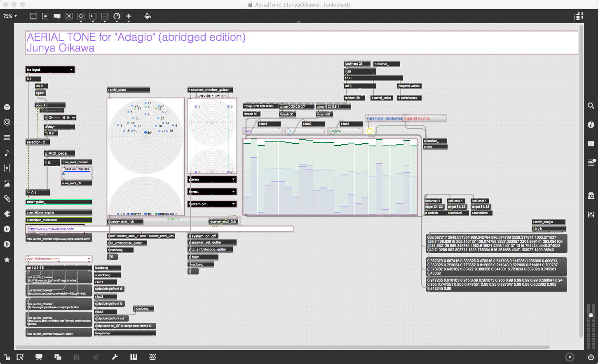Open the paperclip Snippets icon in sidebar

pyautogui.click(x=7, y=198)
